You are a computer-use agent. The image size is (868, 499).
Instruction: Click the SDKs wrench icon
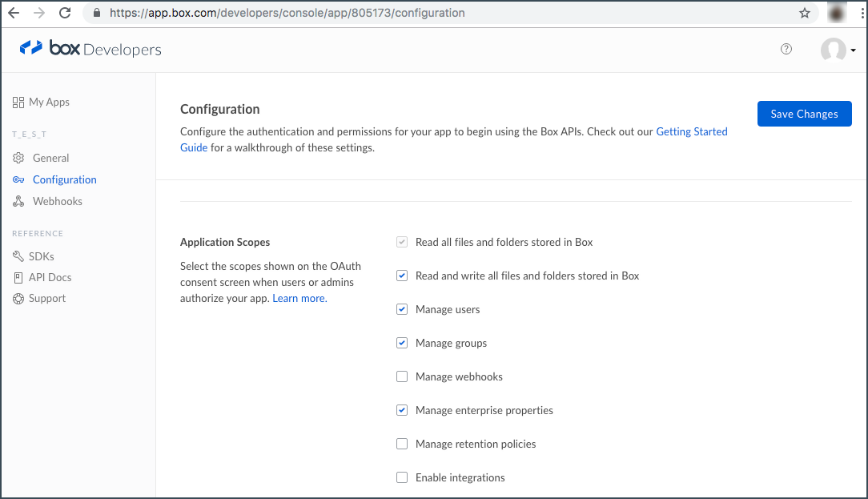click(x=18, y=256)
